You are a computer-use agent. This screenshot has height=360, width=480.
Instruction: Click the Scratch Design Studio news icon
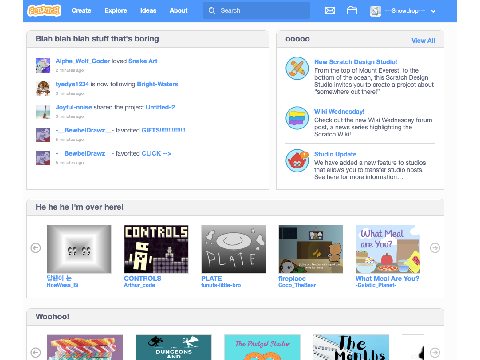297,68
